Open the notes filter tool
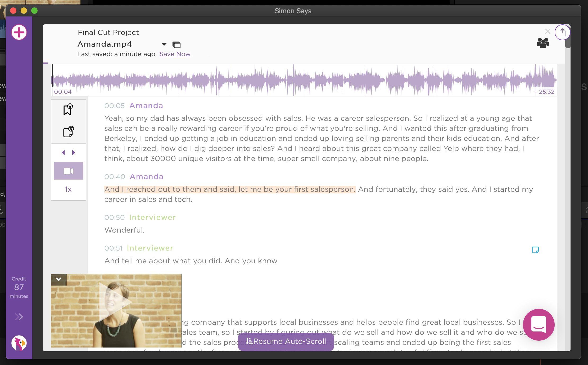Viewport: 588px width, 365px height. coord(68,132)
